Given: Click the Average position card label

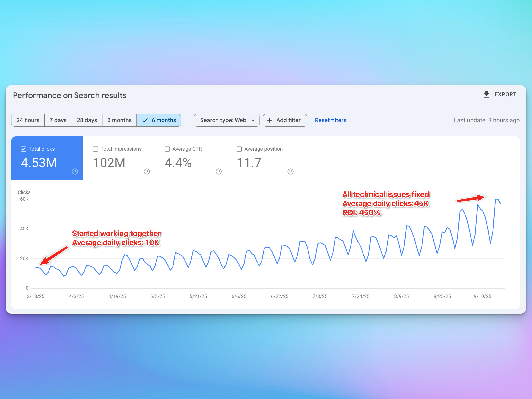Looking at the screenshot, I should pos(263,149).
